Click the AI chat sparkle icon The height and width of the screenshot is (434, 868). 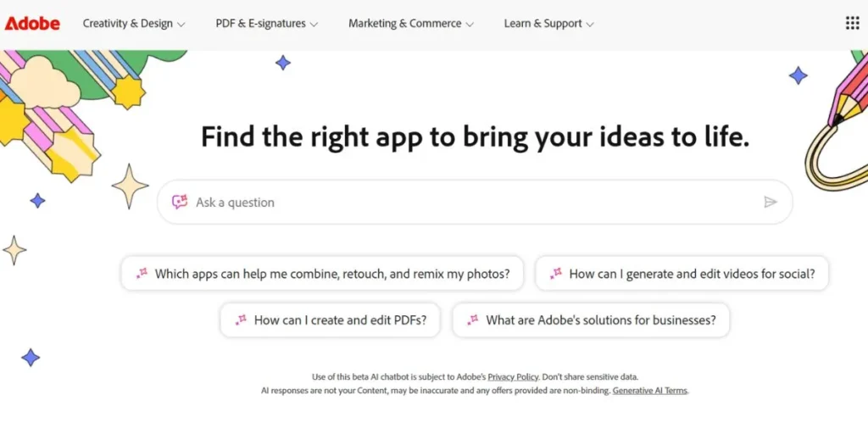tap(180, 202)
